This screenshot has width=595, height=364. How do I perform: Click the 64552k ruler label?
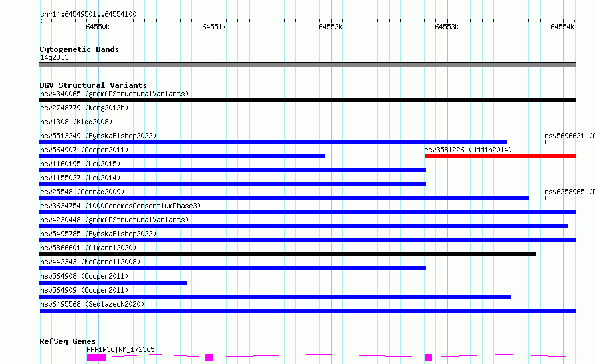point(330,27)
